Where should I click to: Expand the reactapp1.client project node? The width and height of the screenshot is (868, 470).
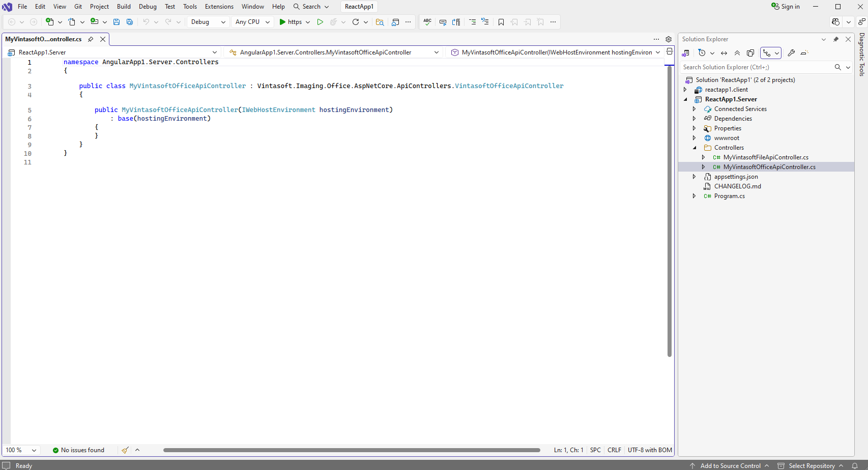coord(685,90)
